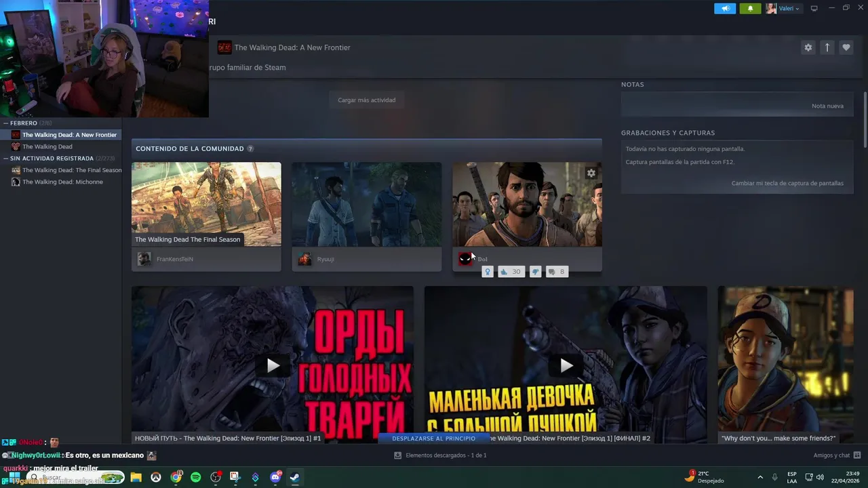868x488 pixels.
Task: Open gear menu on Dol's screenshot
Action: tap(591, 173)
